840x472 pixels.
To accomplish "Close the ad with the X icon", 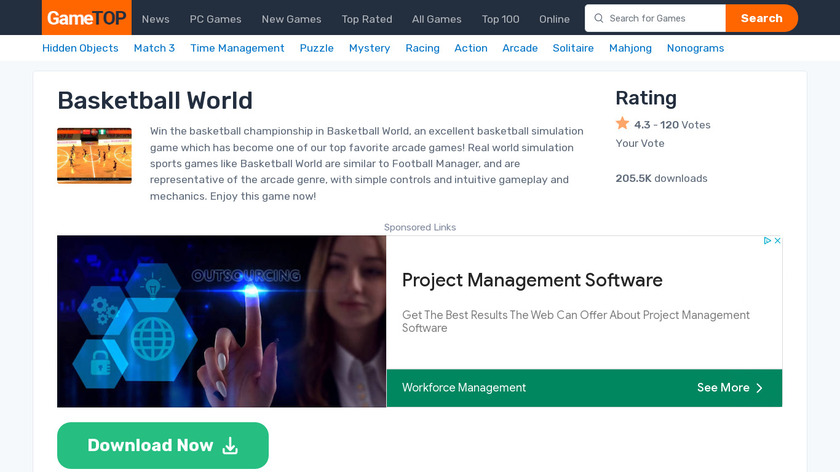I will [776, 241].
